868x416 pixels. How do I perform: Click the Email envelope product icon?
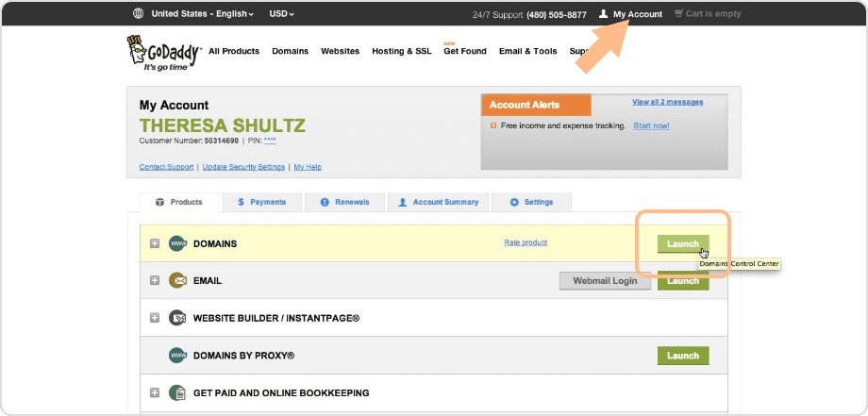tap(177, 280)
